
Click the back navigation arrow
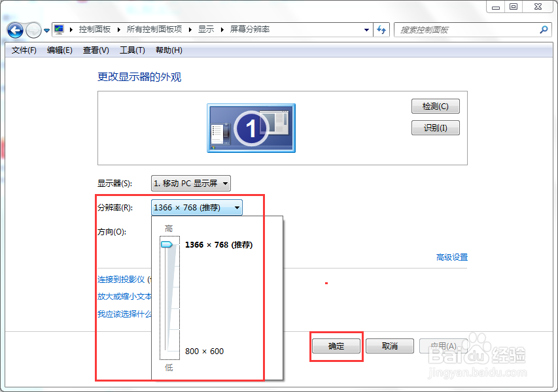(x=14, y=30)
